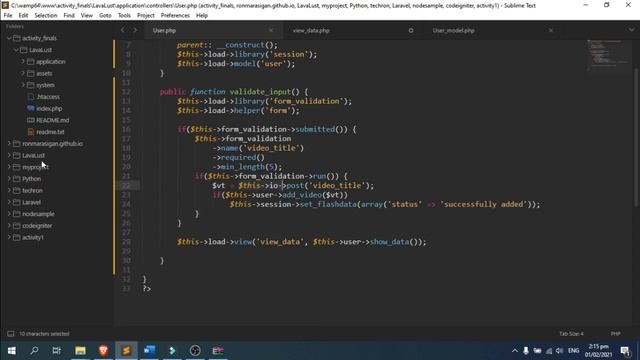Open the Preferences menu
The image size is (640, 360).
(x=175, y=16)
